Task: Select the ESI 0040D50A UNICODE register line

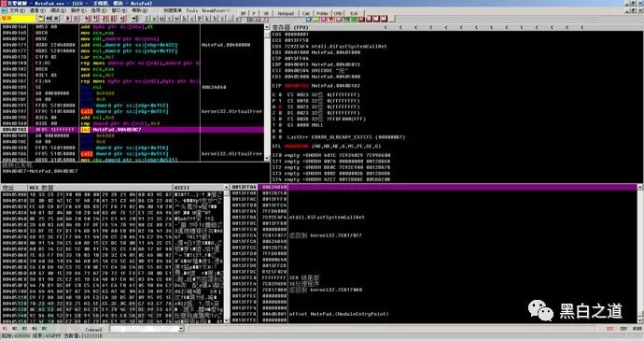Action: (x=310, y=70)
